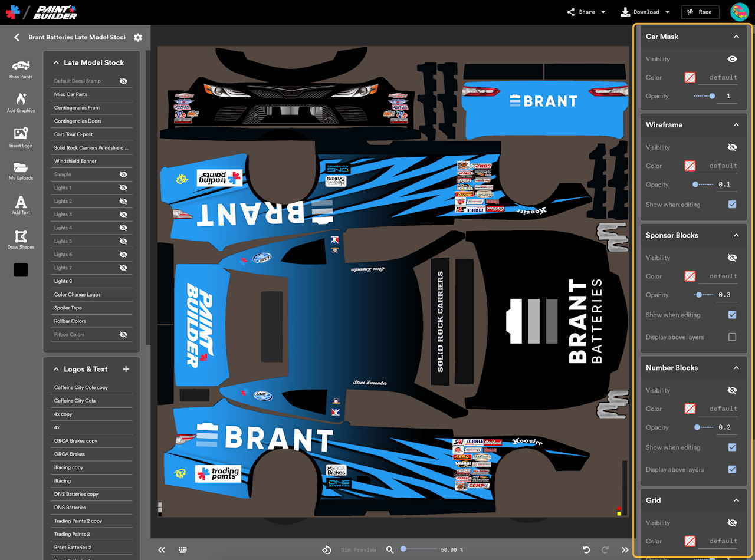
Task: Click the zoom magnifier icon
Action: click(x=390, y=549)
